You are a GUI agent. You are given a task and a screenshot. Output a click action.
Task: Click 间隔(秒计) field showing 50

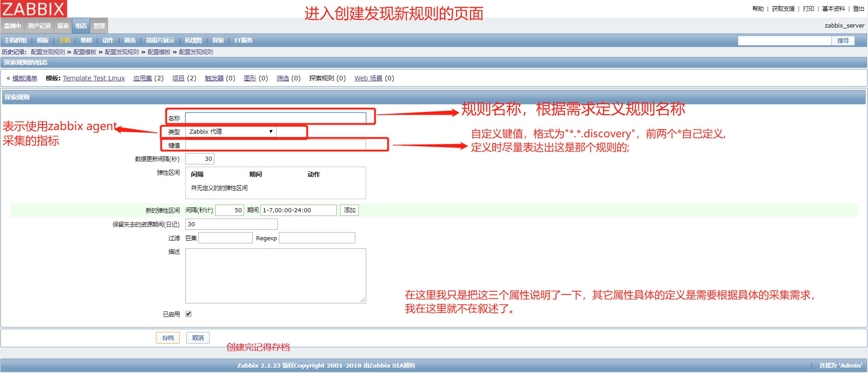click(230, 210)
